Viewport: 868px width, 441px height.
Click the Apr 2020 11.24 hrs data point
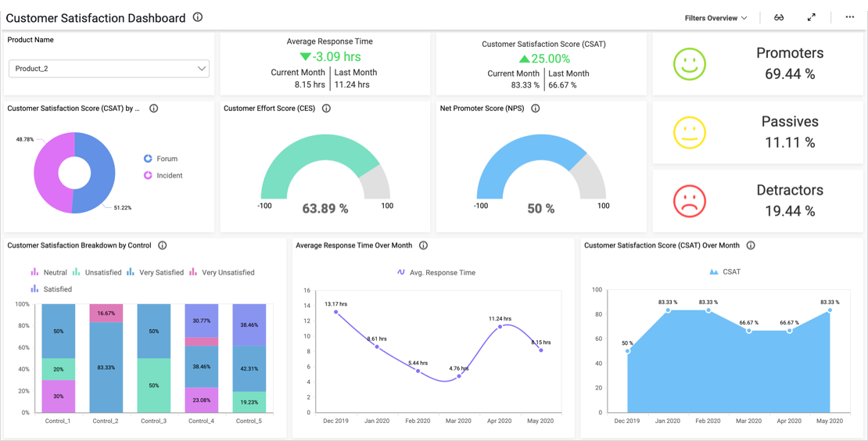(x=500, y=326)
